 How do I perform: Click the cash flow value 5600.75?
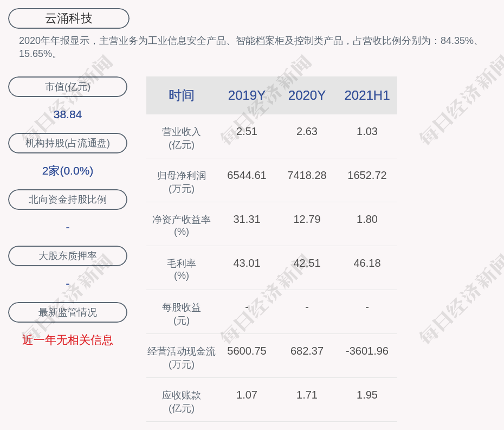coord(247,351)
